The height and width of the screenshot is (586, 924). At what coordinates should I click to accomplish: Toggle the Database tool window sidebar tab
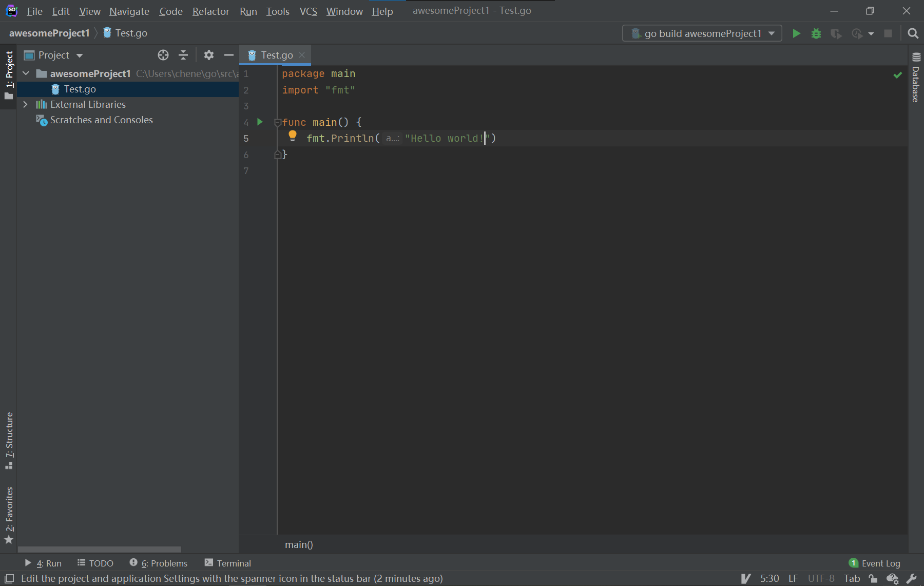[916, 78]
